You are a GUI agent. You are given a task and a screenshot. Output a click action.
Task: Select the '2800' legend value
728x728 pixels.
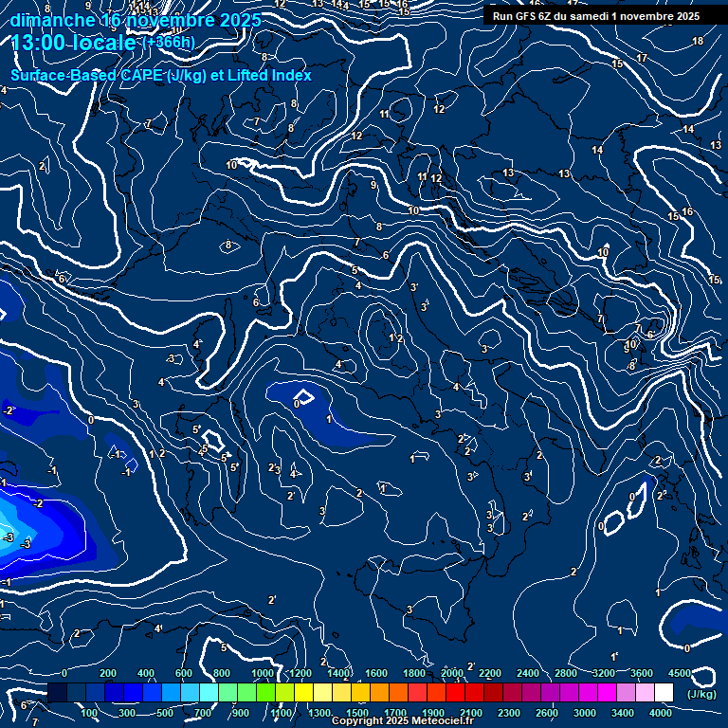[566, 673]
